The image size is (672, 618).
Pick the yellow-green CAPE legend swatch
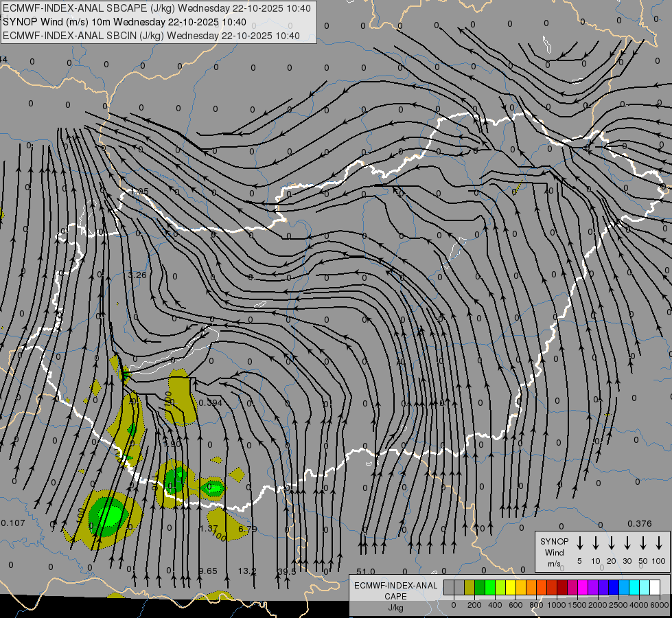coord(500,587)
